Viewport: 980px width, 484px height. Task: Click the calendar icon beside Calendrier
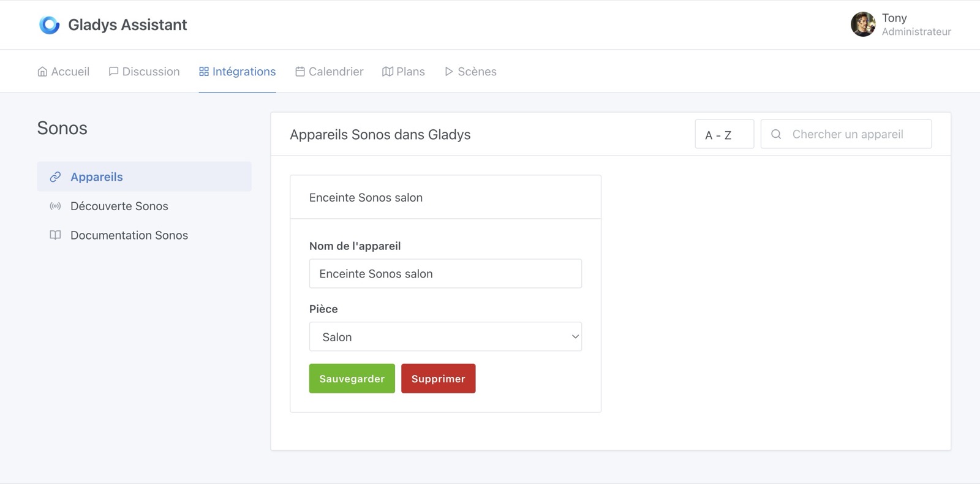[300, 72]
